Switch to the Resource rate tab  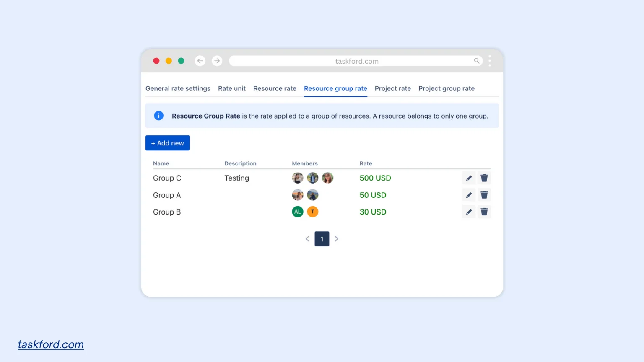click(275, 88)
